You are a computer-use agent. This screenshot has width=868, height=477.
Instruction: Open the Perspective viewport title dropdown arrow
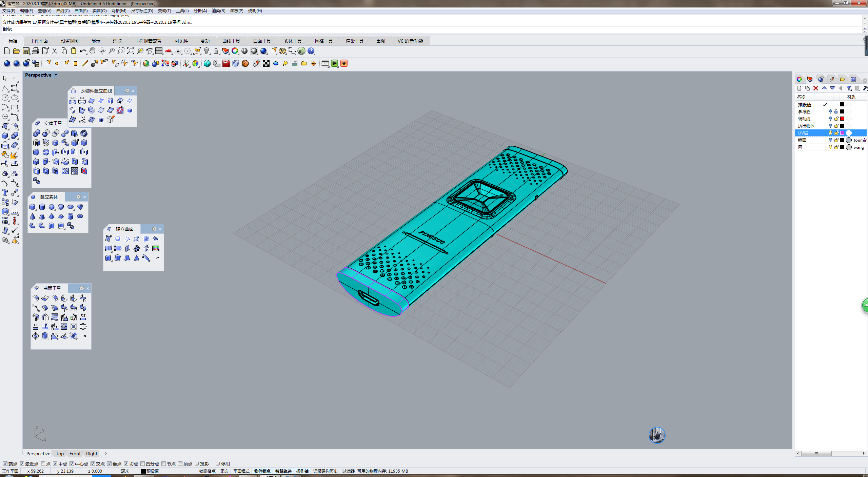tap(56, 75)
